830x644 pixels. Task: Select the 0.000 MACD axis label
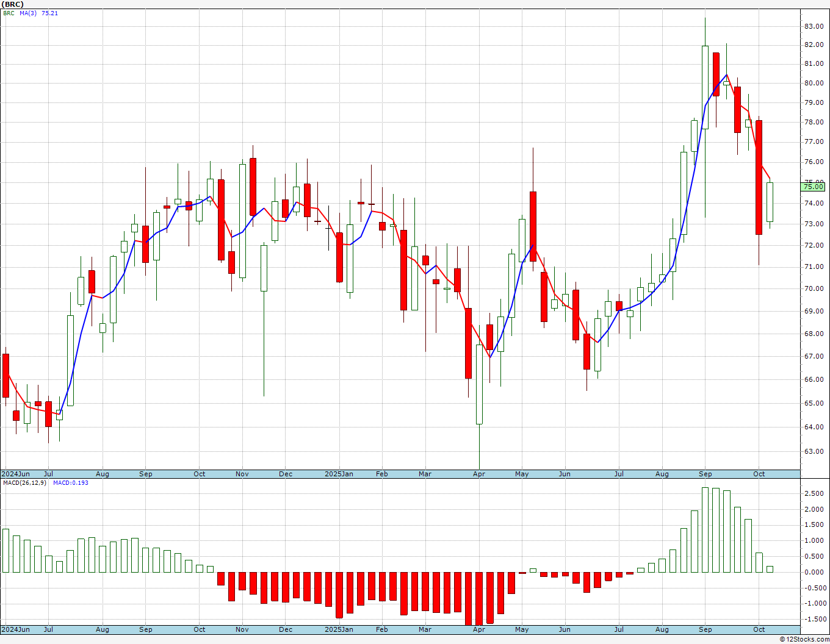point(814,573)
